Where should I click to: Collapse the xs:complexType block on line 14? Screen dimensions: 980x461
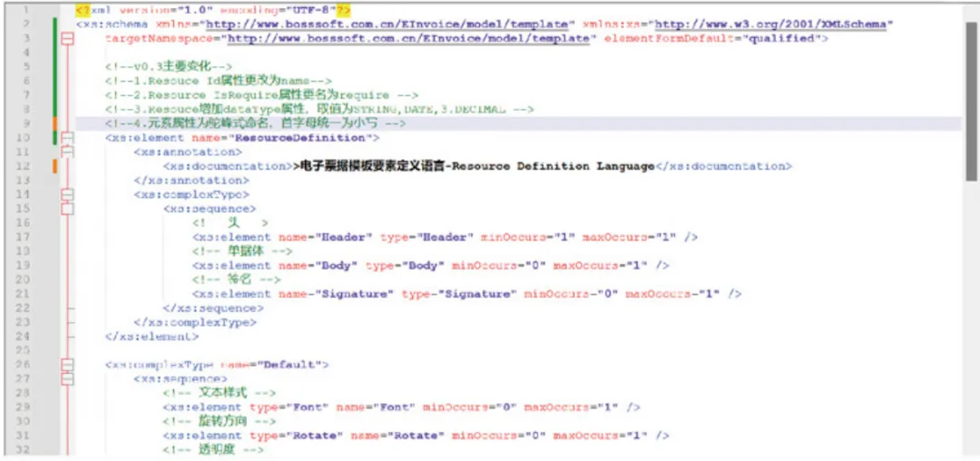[x=66, y=194]
